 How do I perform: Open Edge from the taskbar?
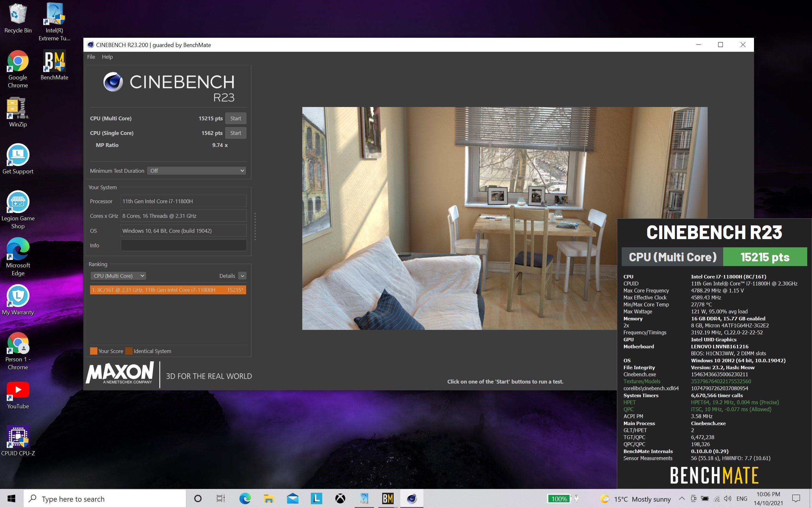(245, 498)
